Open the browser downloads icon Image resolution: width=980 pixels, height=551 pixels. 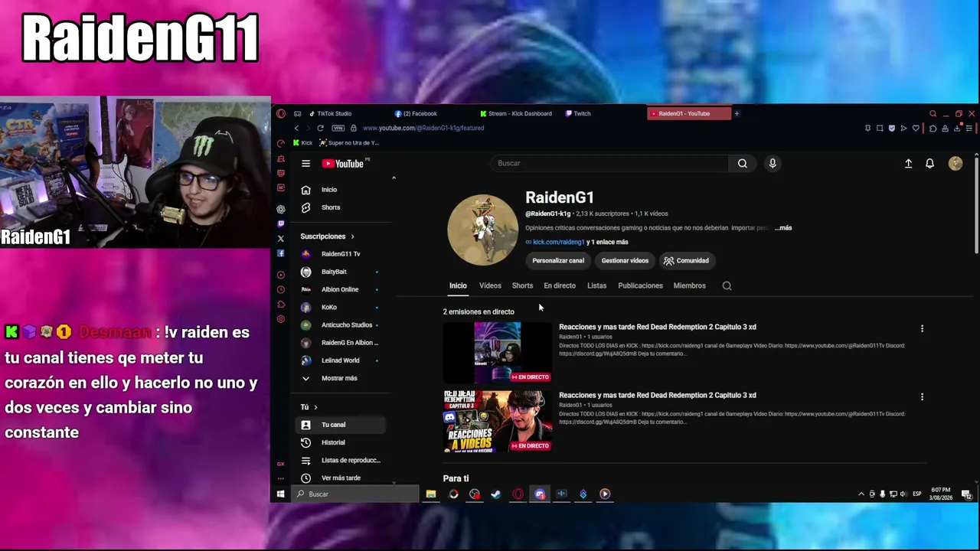point(957,128)
